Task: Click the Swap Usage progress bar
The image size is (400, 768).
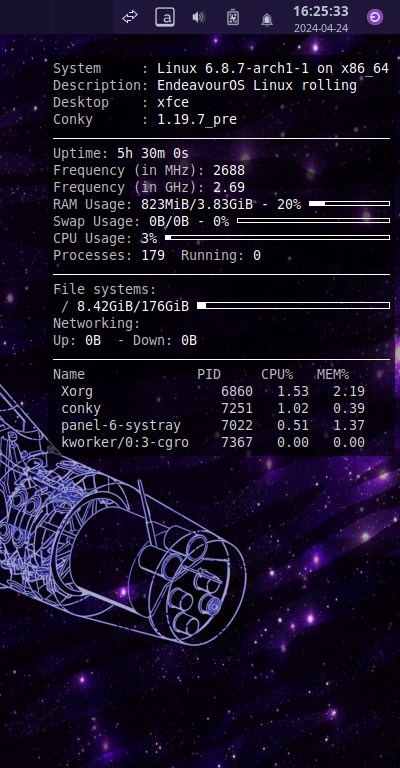Action: (x=313, y=220)
